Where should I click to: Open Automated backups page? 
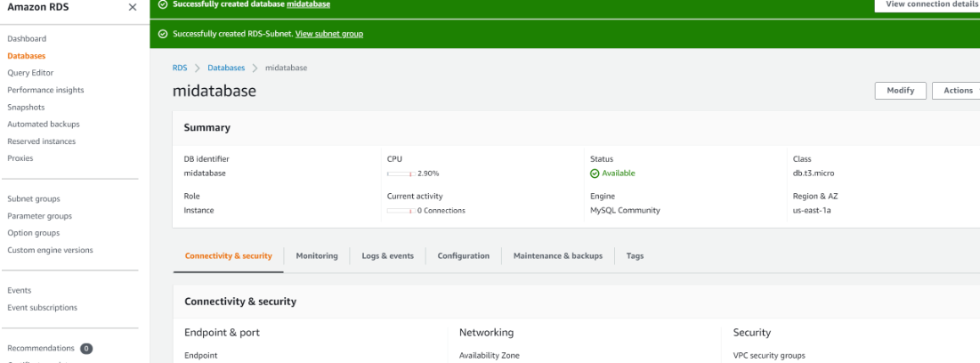(44, 125)
